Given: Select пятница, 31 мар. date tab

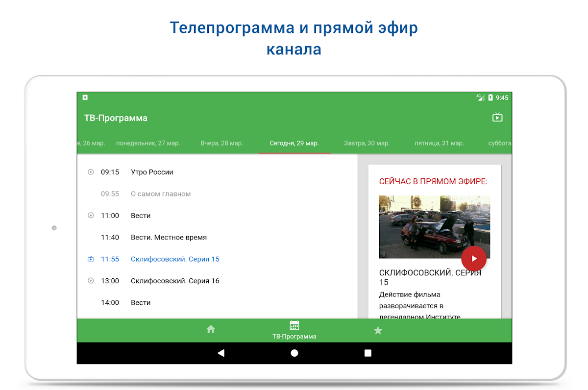Looking at the screenshot, I should click(x=439, y=144).
